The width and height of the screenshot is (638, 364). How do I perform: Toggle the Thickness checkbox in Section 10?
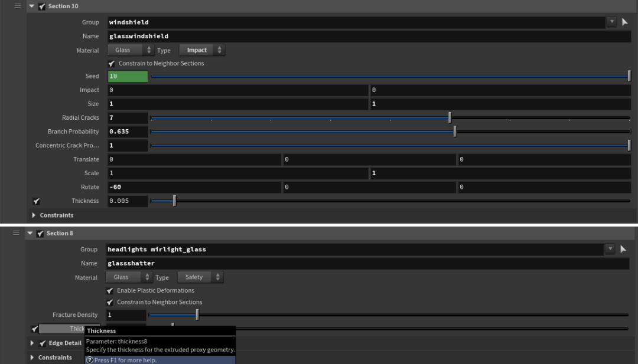coord(37,201)
